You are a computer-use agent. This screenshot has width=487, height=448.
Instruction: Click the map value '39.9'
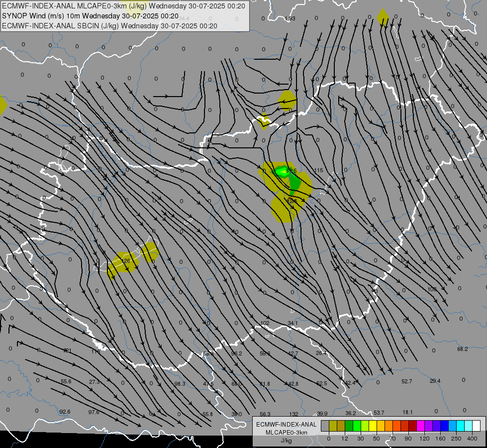(x=322, y=414)
